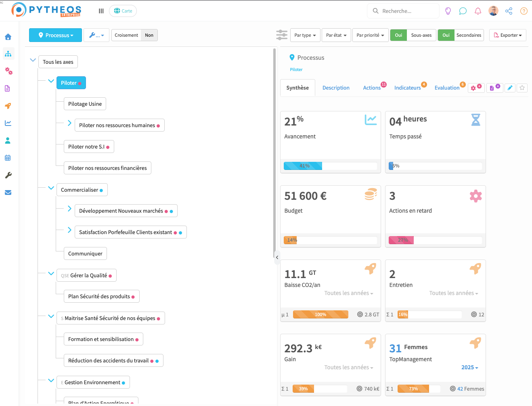
Task: Click the Exporter button
Action: [x=508, y=35]
